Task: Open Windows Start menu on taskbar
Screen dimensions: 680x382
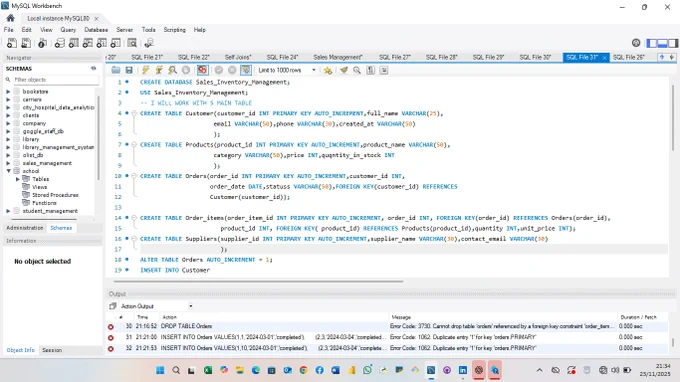Action: 160,370
